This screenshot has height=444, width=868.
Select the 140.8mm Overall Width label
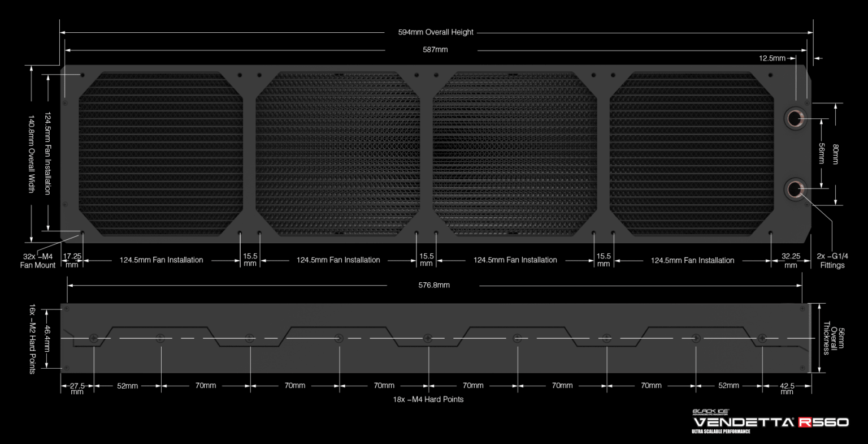tap(32, 154)
